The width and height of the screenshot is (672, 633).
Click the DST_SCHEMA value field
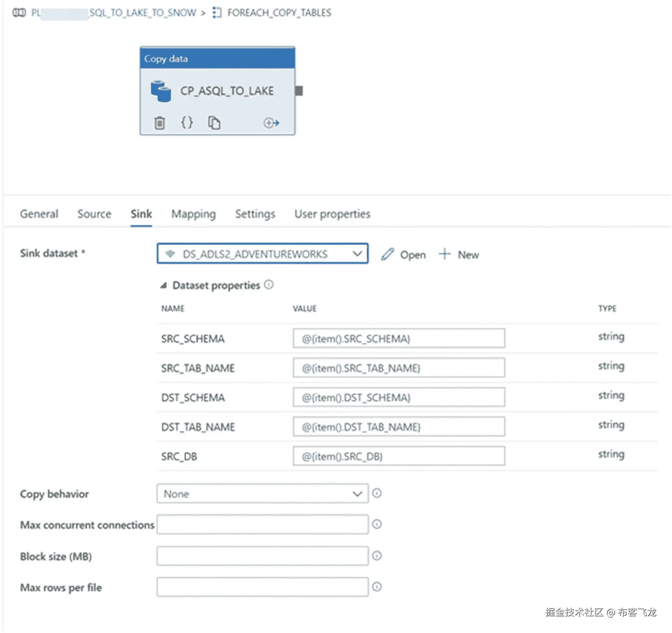pyautogui.click(x=399, y=397)
